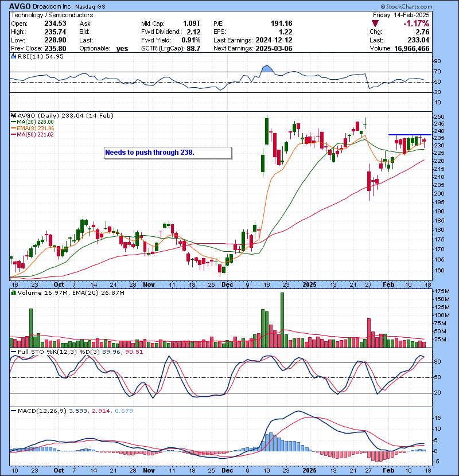
Task: Click the red down-triangle change indicator
Action: pos(375,24)
